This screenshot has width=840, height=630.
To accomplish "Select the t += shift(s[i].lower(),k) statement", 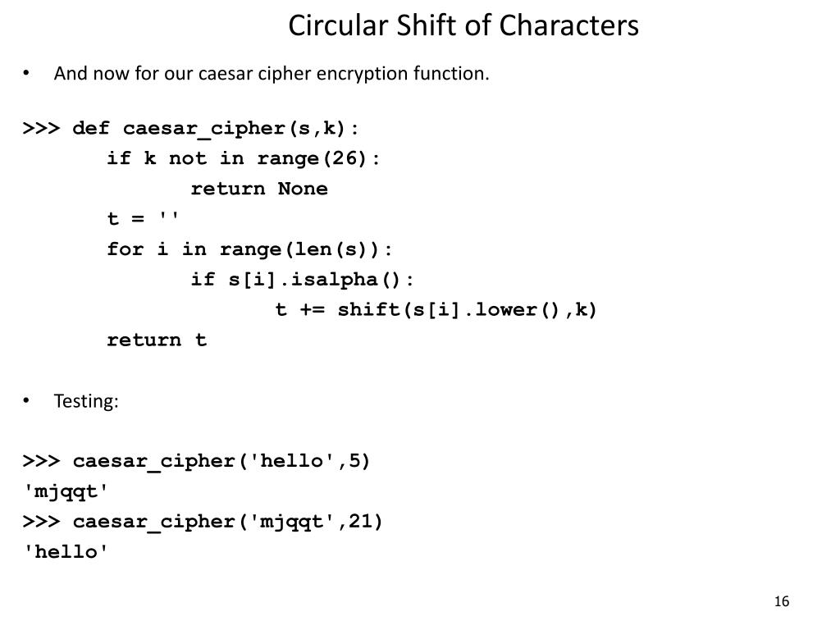I will tap(436, 309).
